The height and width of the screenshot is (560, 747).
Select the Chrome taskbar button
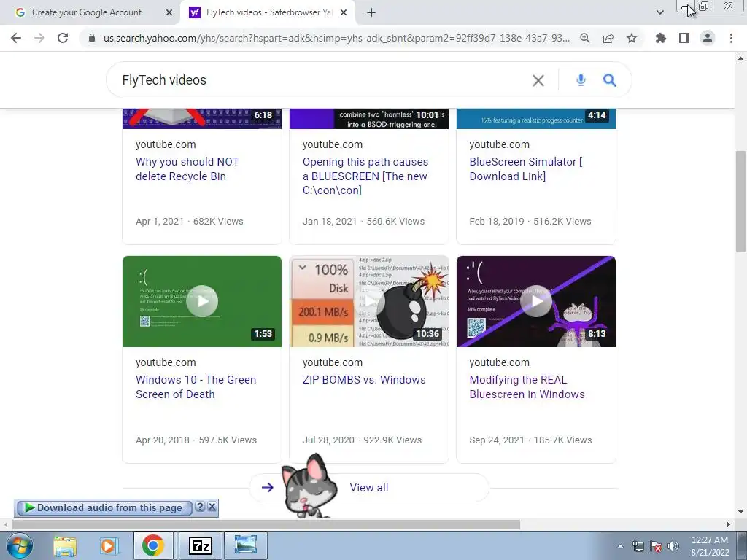[153, 546]
